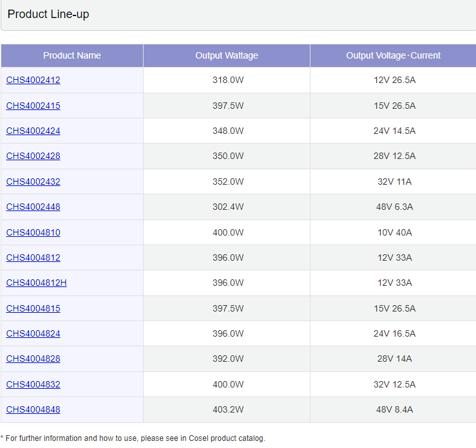Click the Product Line-up section heading
This screenshot has width=476, height=448.
(x=48, y=14)
